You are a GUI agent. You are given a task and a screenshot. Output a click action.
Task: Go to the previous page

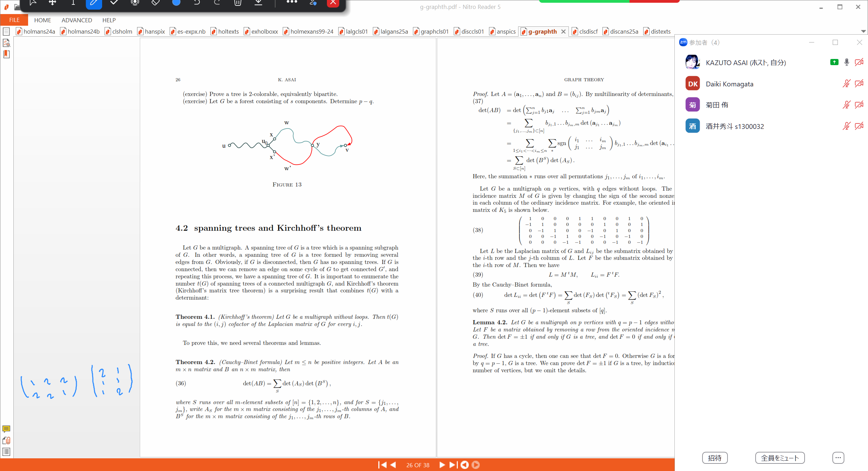coord(393,465)
